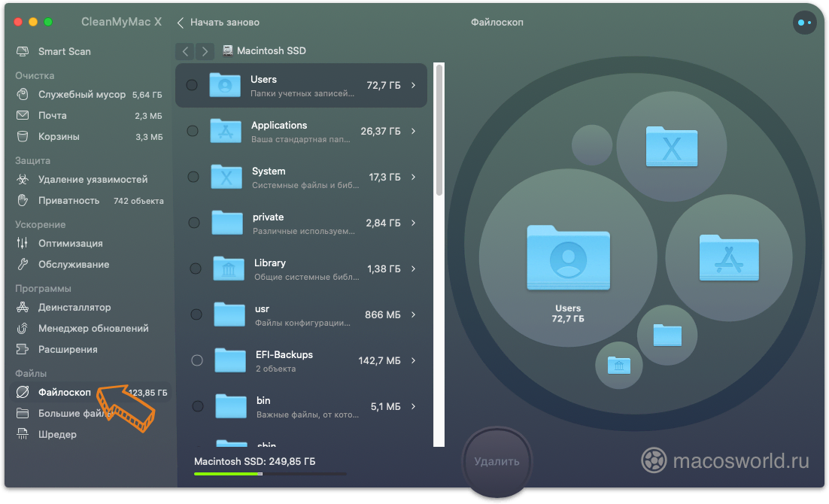This screenshot has height=504, width=829.
Task: Click the folder list vertical scrollbar
Action: tap(439, 129)
